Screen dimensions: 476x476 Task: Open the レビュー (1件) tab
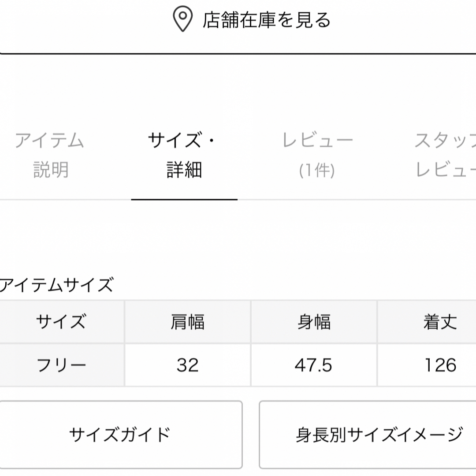click(x=317, y=155)
